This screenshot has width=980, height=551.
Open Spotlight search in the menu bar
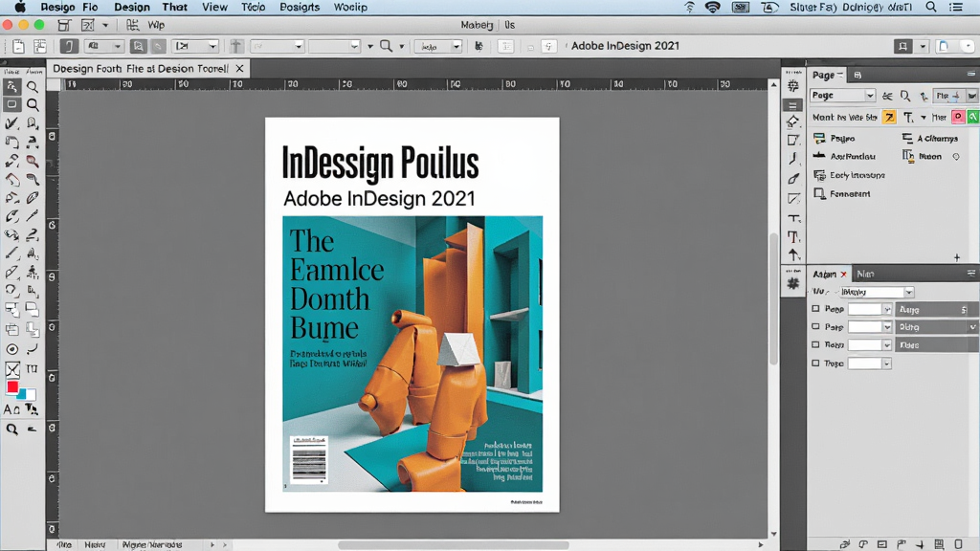[x=931, y=7]
